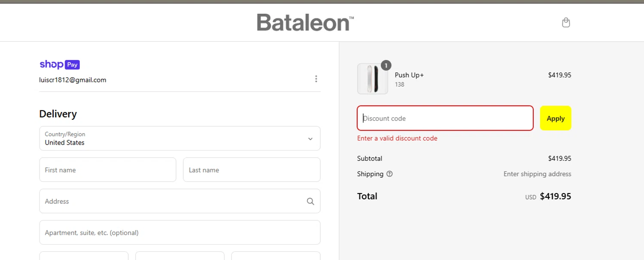Open the Country/Region dropdown
Viewport: 644px width, 260px height.
point(180,138)
